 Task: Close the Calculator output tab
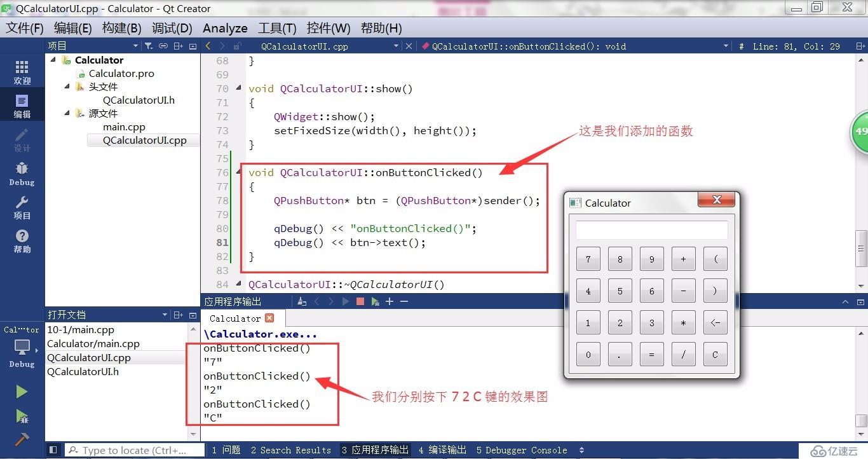pyautogui.click(x=269, y=318)
